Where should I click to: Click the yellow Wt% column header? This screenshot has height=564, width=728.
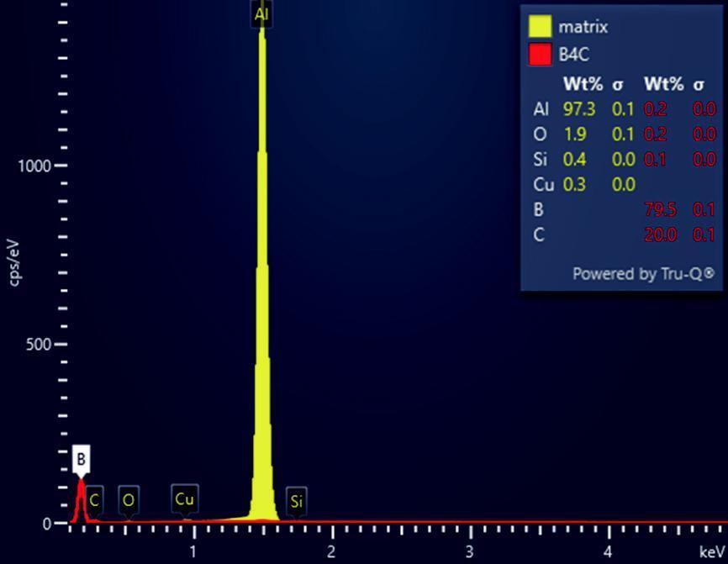(x=583, y=84)
